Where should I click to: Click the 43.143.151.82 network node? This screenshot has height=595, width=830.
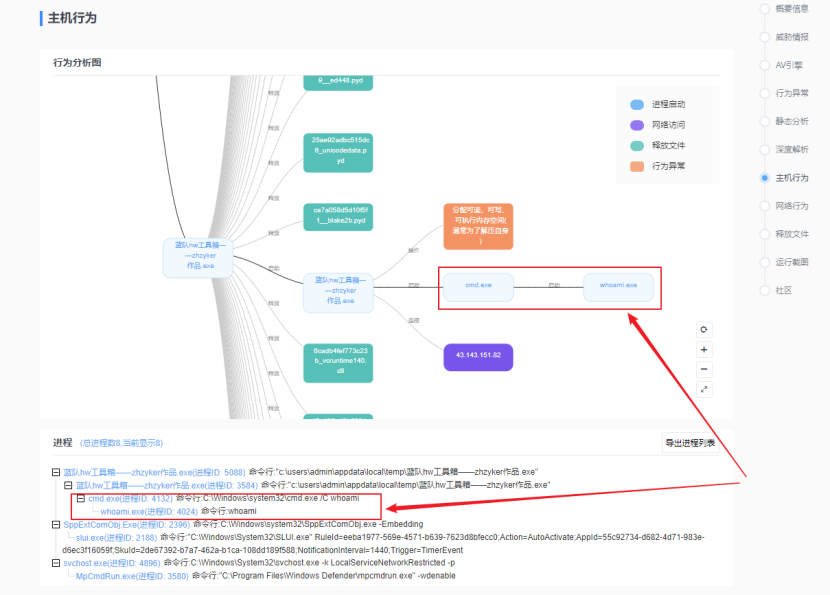point(477,356)
